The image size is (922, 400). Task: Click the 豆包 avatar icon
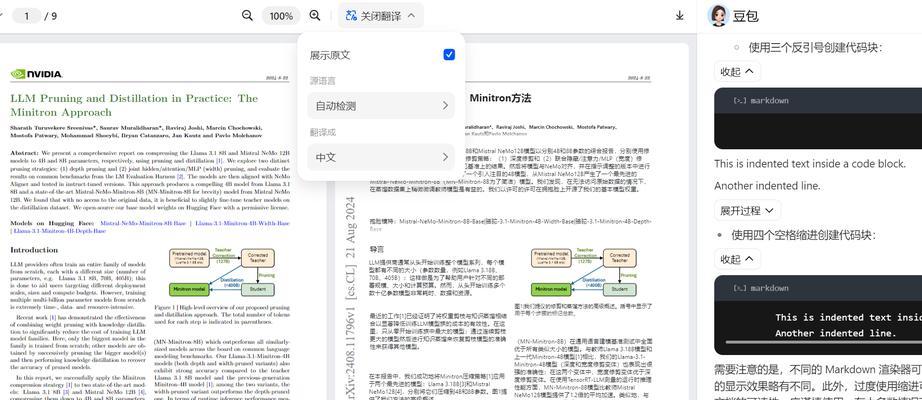click(718, 16)
